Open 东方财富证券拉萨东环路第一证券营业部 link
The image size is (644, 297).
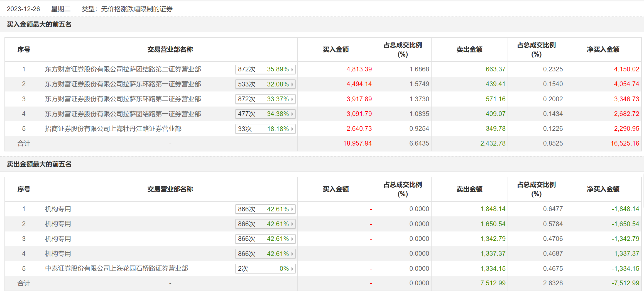click(x=123, y=84)
